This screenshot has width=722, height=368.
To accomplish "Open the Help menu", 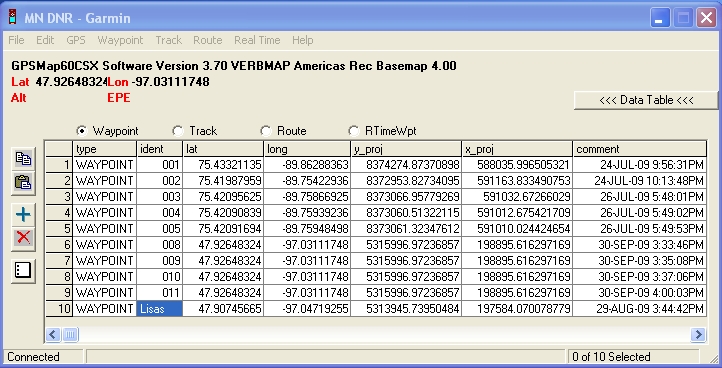I will tap(303, 41).
